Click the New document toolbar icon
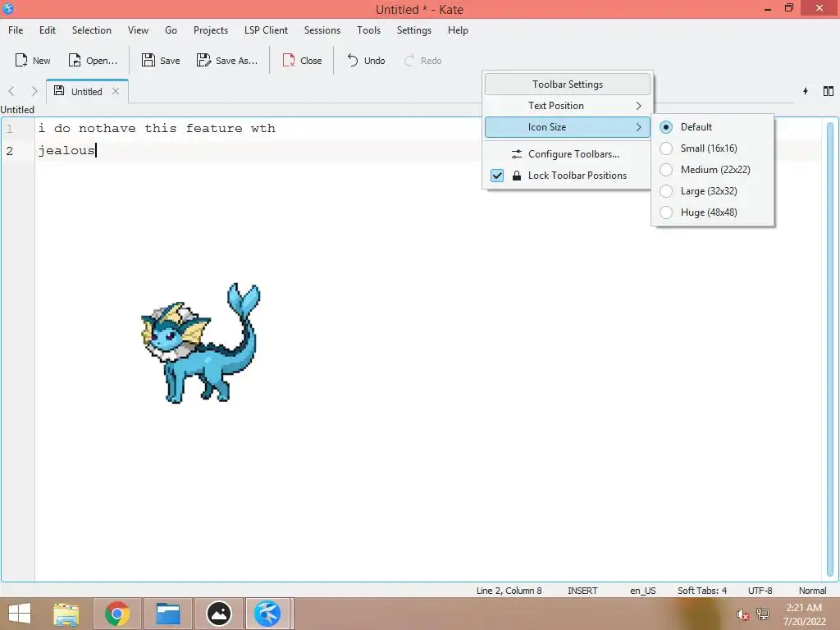Viewport: 840px width, 630px height. tap(21, 60)
